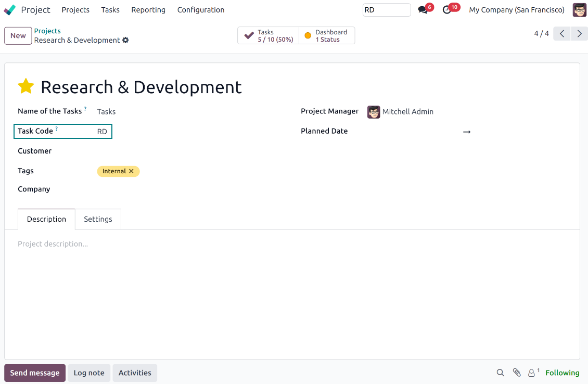This screenshot has height=384, width=588.
Task: Click the paperclip attachments icon
Action: click(x=517, y=373)
